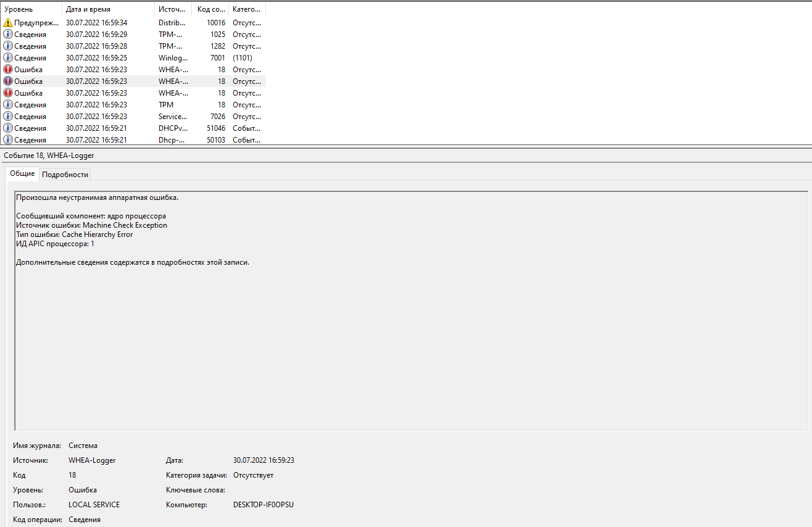Click event code 1025
Screen dimensions: 812x527
click(x=218, y=35)
